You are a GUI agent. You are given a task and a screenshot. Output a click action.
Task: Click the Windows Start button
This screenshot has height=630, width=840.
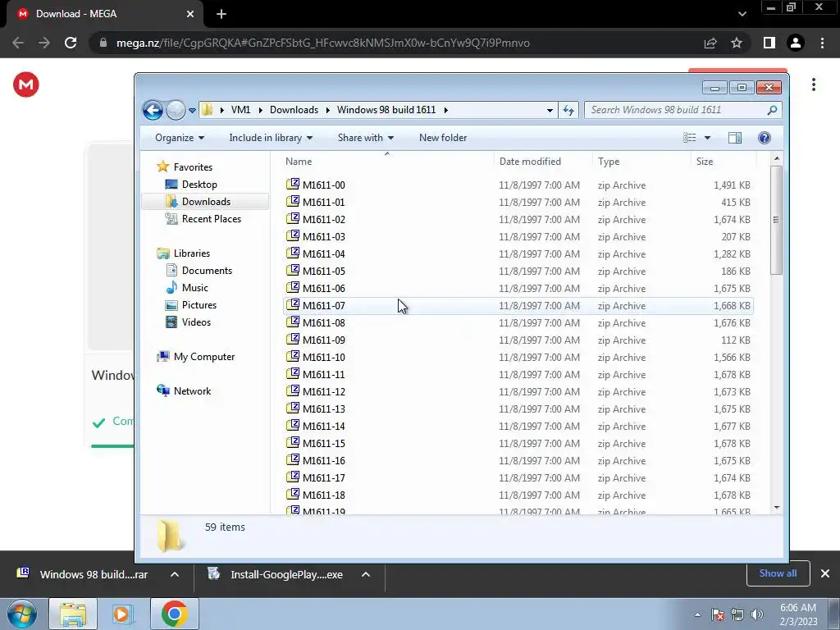[x=22, y=614]
